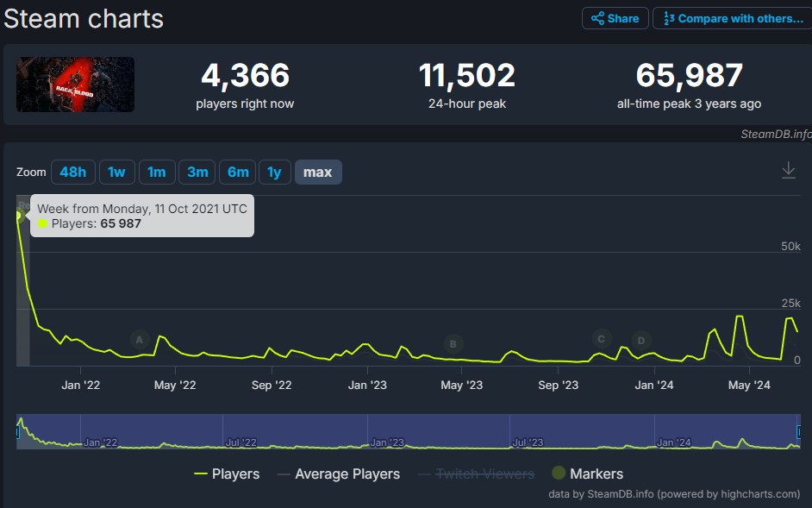Click the Jul '22 label in the navigator
The image size is (812, 508).
pos(240,442)
